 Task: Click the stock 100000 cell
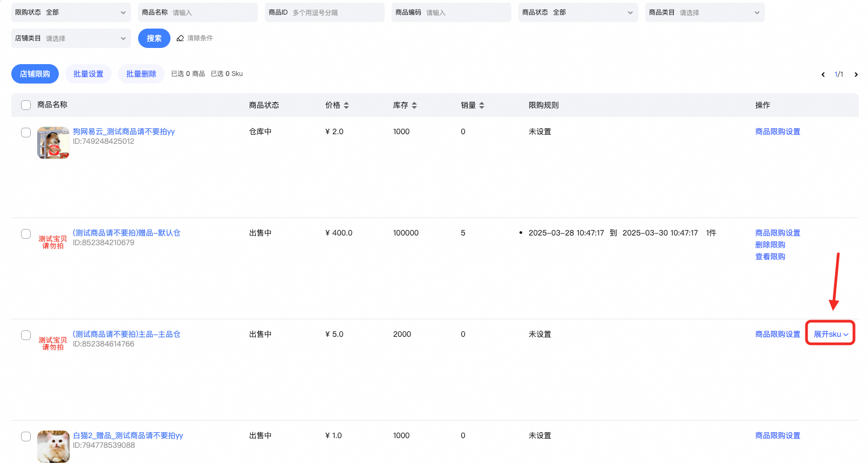click(406, 233)
